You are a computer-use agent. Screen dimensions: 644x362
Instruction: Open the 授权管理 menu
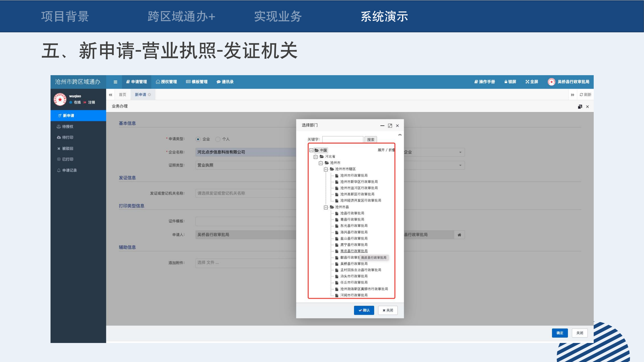click(166, 82)
